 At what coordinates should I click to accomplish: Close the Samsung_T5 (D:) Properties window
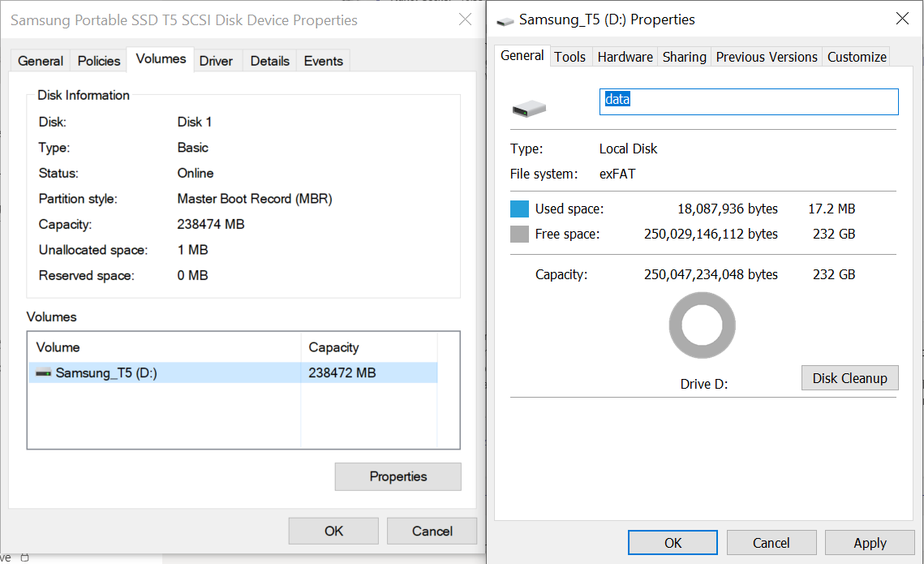click(902, 19)
